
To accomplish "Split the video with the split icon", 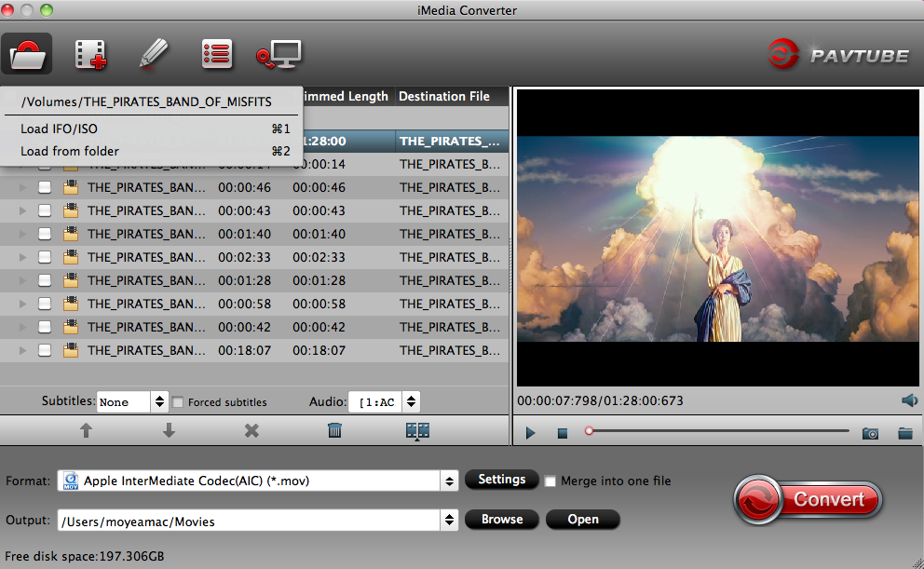I will [x=418, y=431].
